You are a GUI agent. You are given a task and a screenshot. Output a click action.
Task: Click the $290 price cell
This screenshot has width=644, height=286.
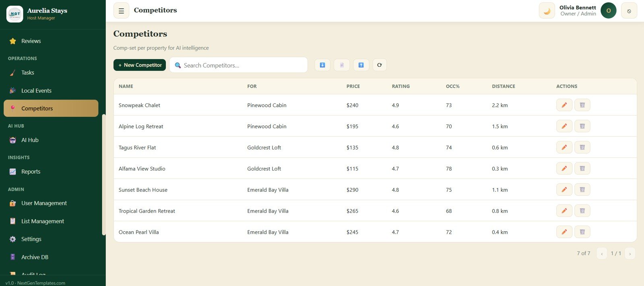coord(352,190)
